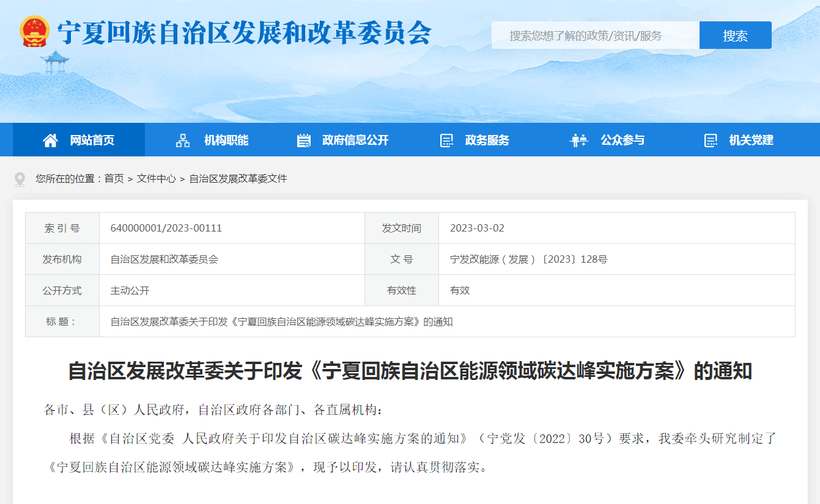Focus the policy search input field
Screen dimensions: 820x504
click(595, 35)
